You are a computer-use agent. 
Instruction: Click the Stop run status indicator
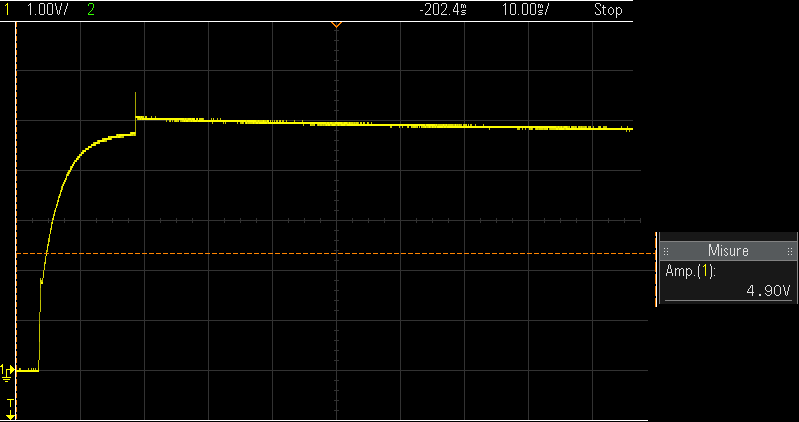coord(608,10)
